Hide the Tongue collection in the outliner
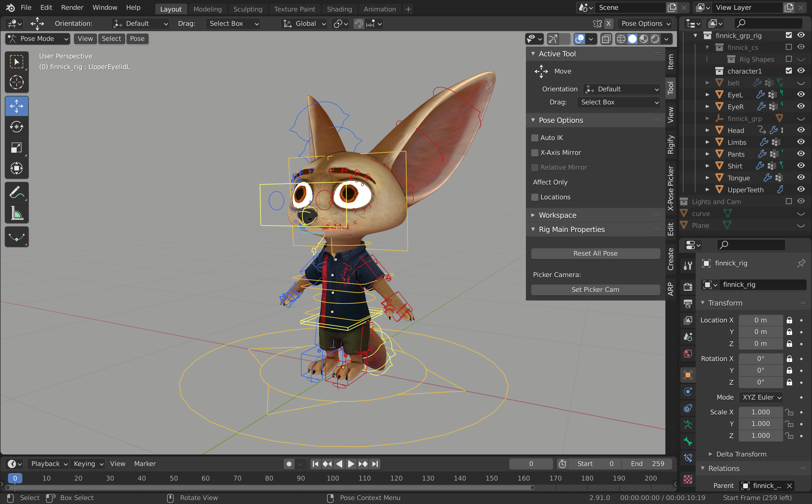 click(x=801, y=178)
